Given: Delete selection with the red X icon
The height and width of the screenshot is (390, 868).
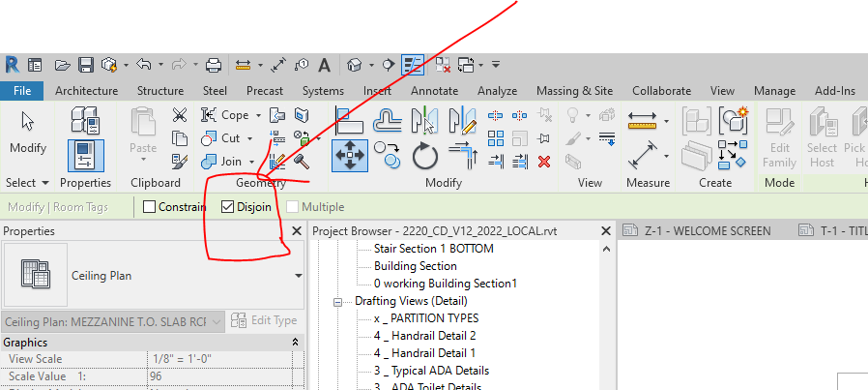Looking at the screenshot, I should tap(544, 162).
